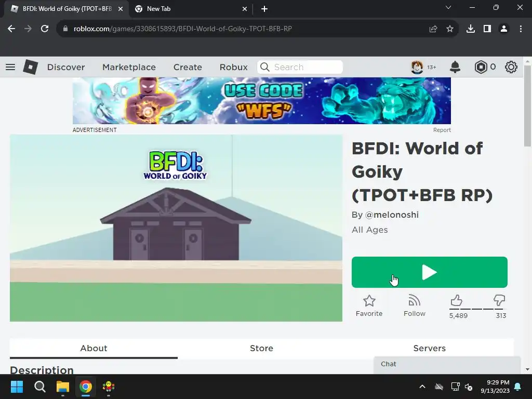This screenshot has width=532, height=399.
Task: Switch to the About tab
Action: pos(94,349)
